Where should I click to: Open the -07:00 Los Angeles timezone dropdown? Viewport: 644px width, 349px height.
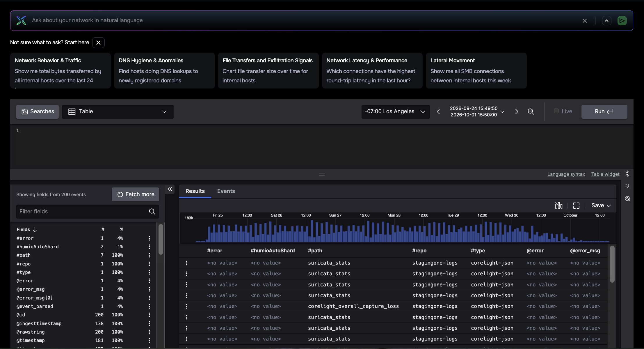395,111
